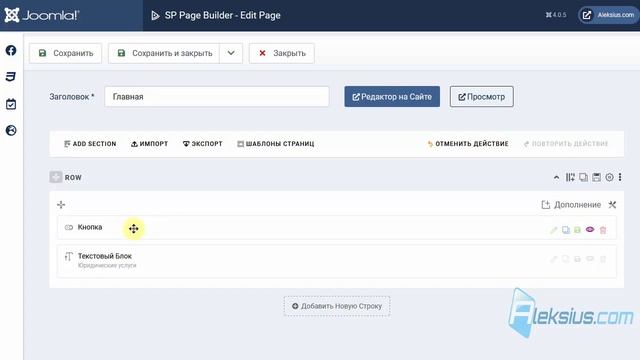Open the Facebook sidebar icon

tap(11, 50)
